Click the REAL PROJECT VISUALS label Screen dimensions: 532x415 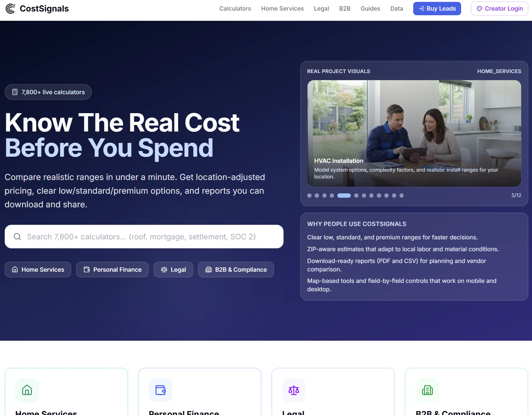(339, 71)
